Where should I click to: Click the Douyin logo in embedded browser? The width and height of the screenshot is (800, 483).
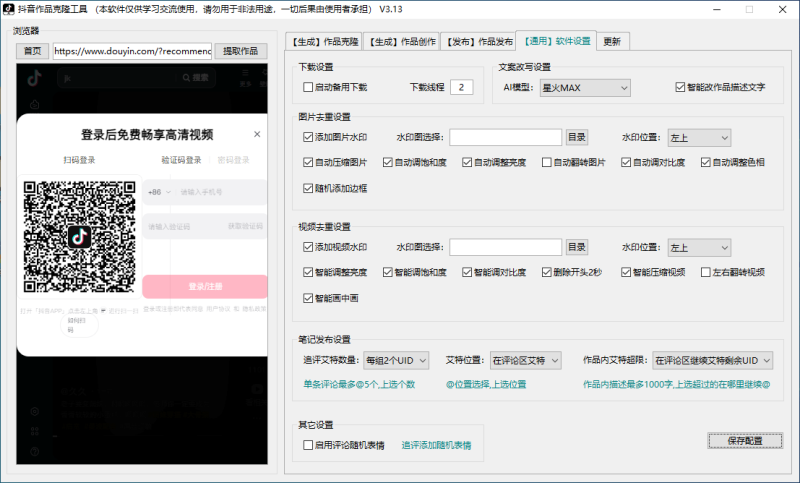pyautogui.click(x=34, y=78)
